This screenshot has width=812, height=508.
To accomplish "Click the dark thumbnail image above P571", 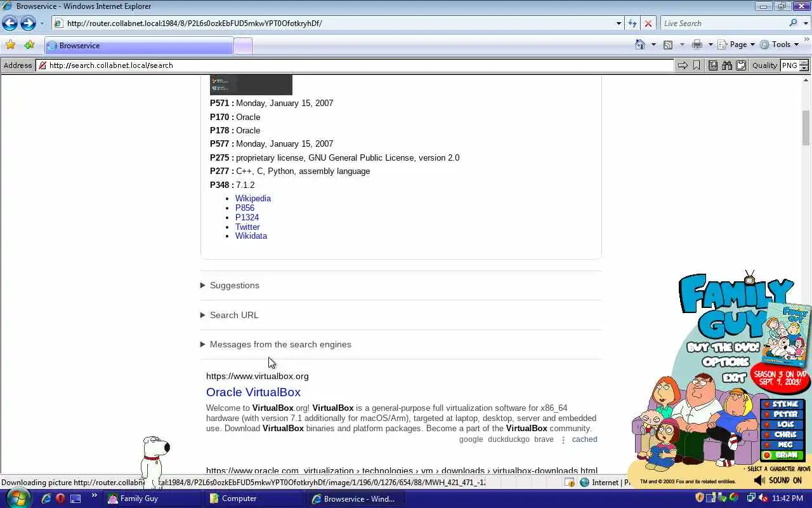I will (251, 84).
